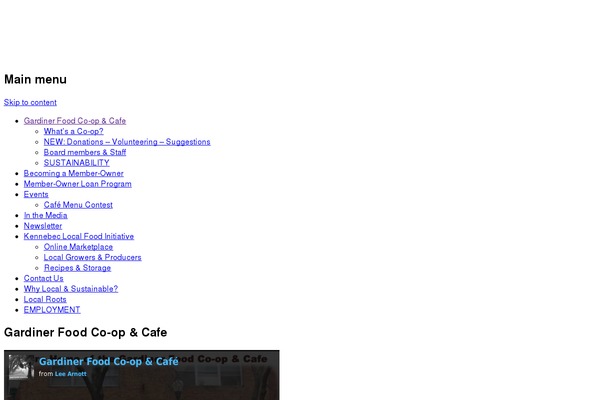
Task: Open Lee Arnott's profile link in video
Action: coord(71,374)
